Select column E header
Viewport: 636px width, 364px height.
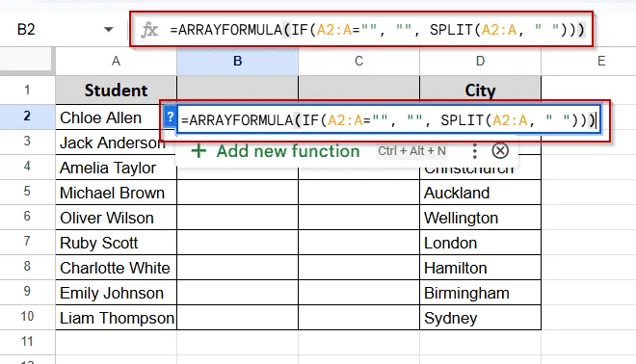[589, 62]
